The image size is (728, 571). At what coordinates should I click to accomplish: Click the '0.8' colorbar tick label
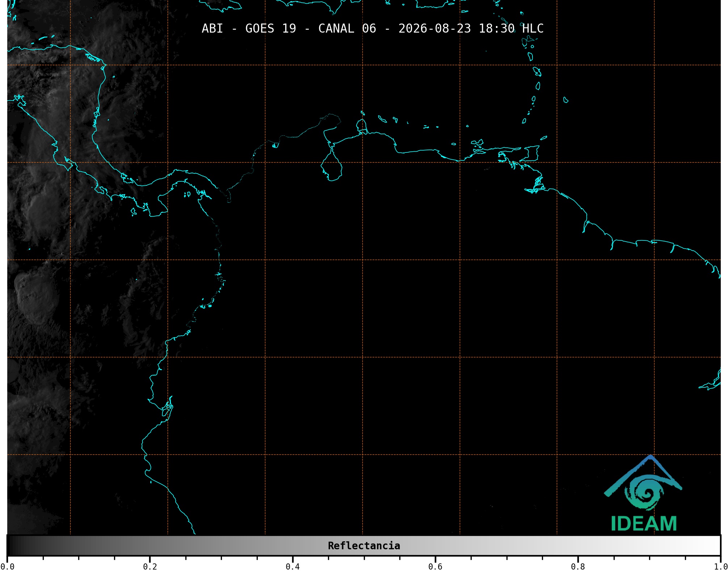point(578,567)
